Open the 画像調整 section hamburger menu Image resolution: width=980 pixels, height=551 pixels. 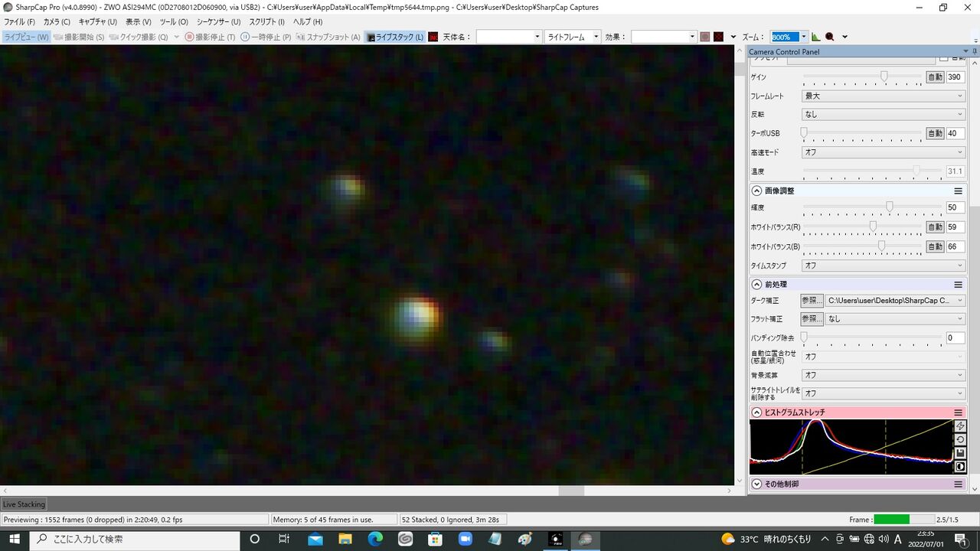point(958,191)
